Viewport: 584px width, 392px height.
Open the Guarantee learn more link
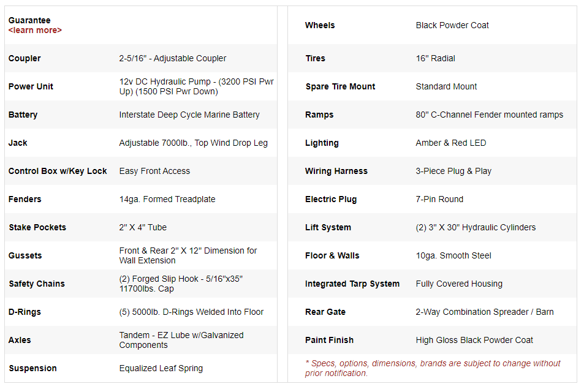35,30
